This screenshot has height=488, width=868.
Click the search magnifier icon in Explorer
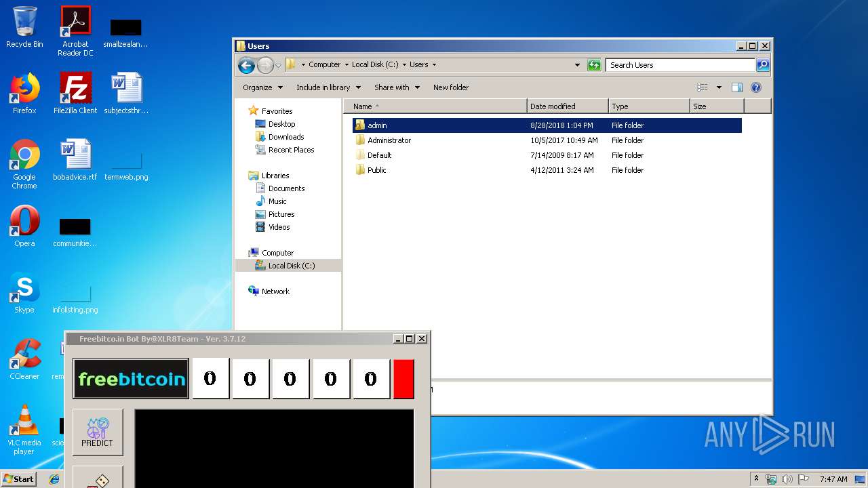pyautogui.click(x=763, y=65)
